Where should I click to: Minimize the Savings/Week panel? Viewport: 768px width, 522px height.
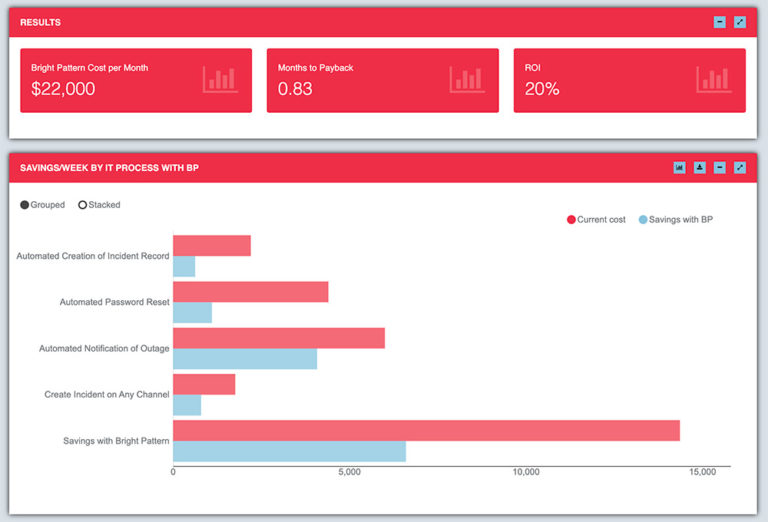click(x=720, y=167)
